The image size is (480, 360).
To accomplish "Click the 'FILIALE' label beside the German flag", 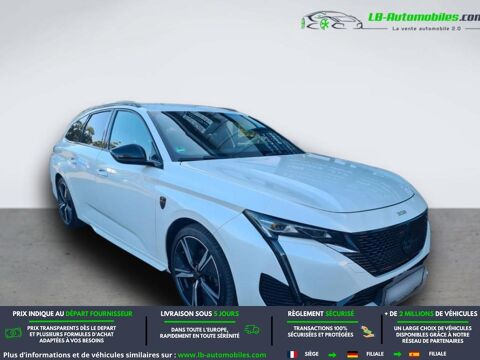I will (x=375, y=354).
